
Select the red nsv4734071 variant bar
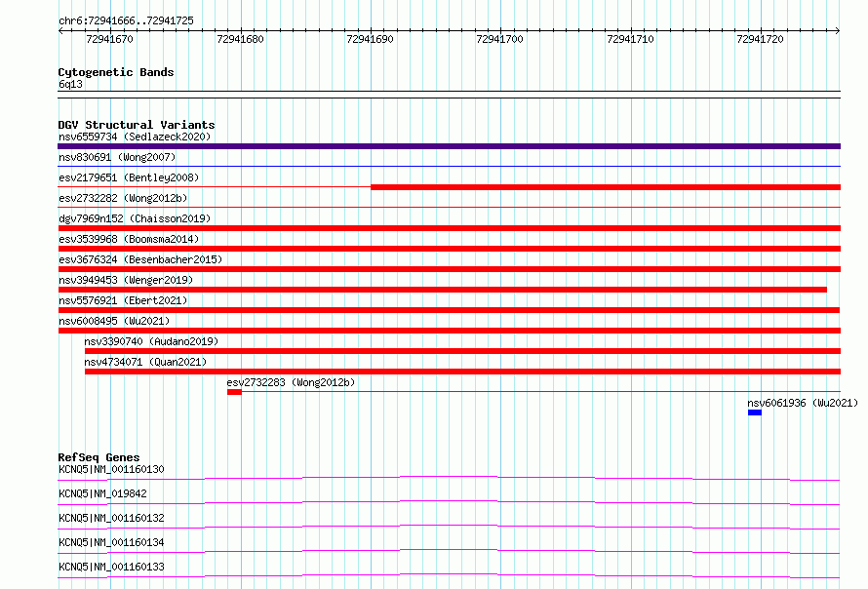click(462, 372)
